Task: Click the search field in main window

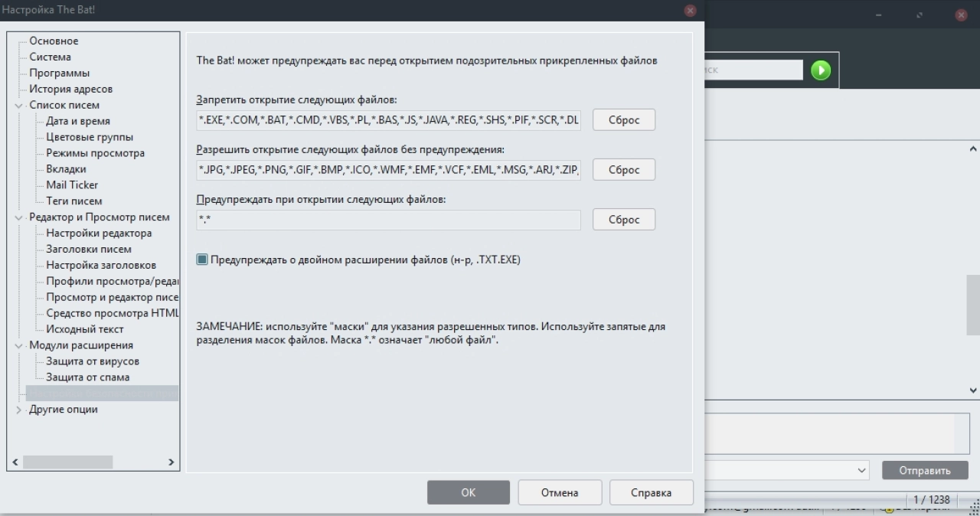Action: tap(754, 70)
